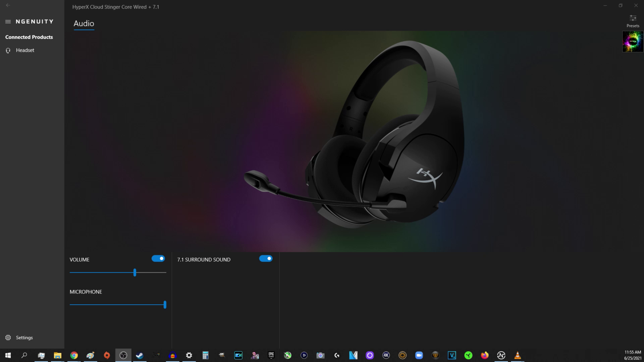Viewport: 644px width, 362px height.
Task: Click the VOLUME label
Action: [79, 260]
